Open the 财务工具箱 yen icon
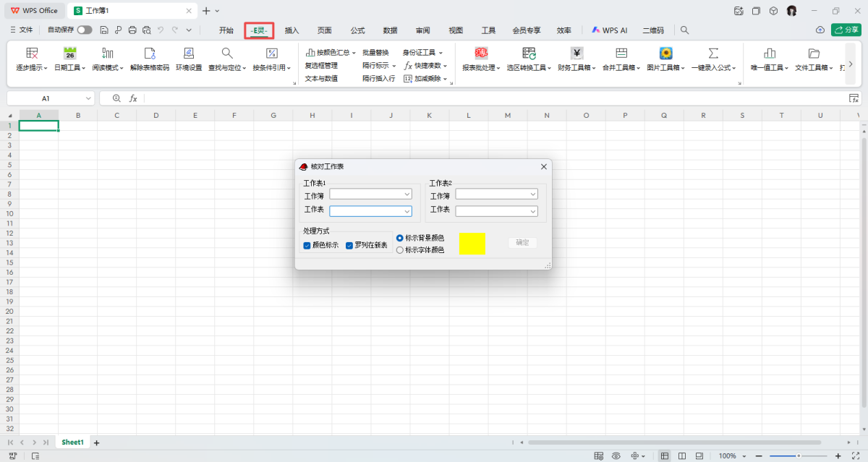 (576, 54)
